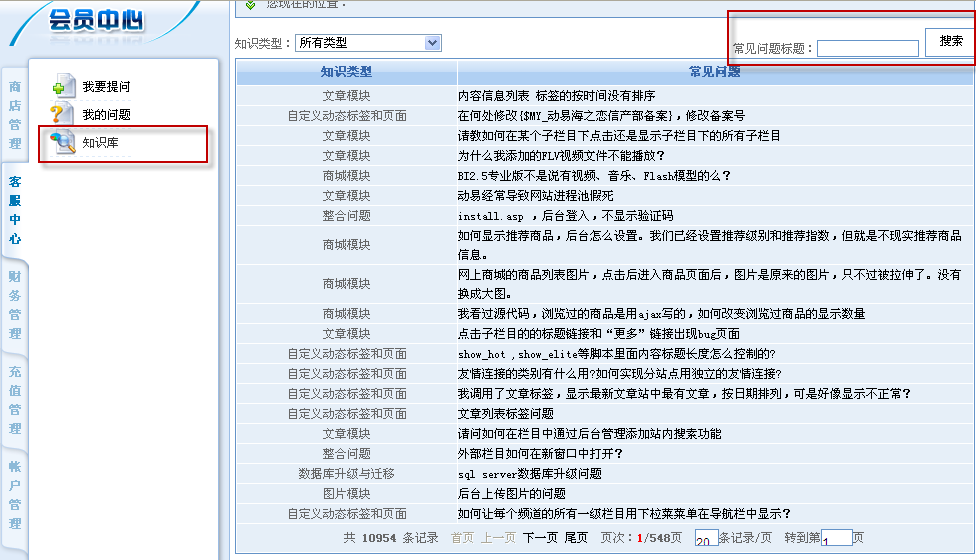This screenshot has height=560, width=976.
Task: Jump to 尾页 last page
Action: tap(576, 537)
